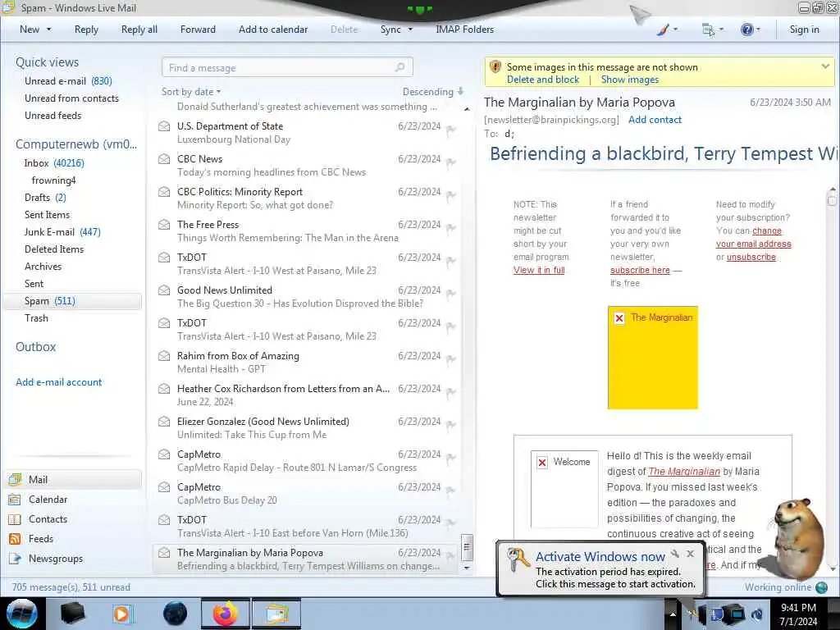The width and height of the screenshot is (840, 630).
Task: Select Unread e-mail quick view
Action: (68, 81)
